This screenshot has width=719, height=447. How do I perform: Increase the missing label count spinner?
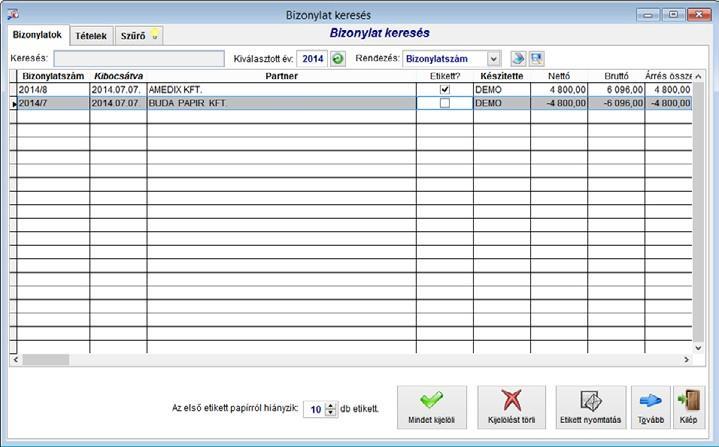(331, 406)
